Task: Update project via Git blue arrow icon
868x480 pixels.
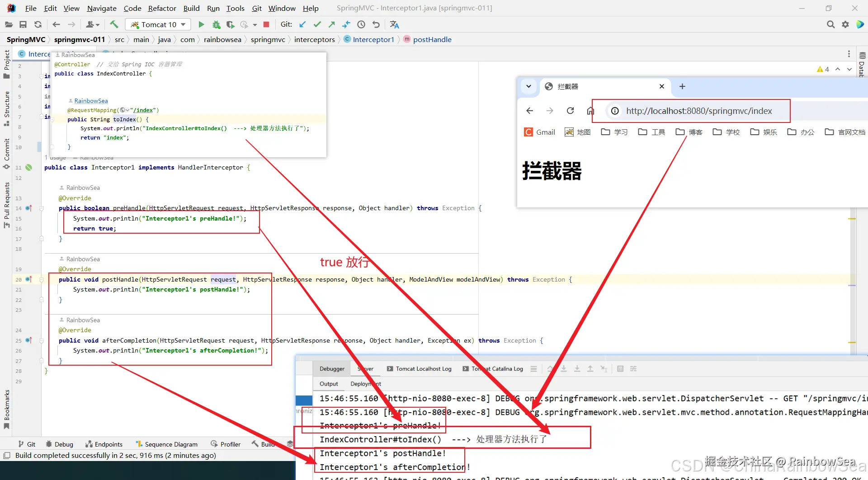Action: point(302,24)
